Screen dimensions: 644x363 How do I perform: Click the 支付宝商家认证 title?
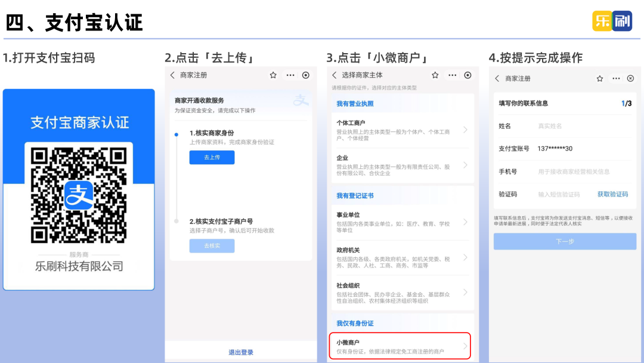[80, 122]
